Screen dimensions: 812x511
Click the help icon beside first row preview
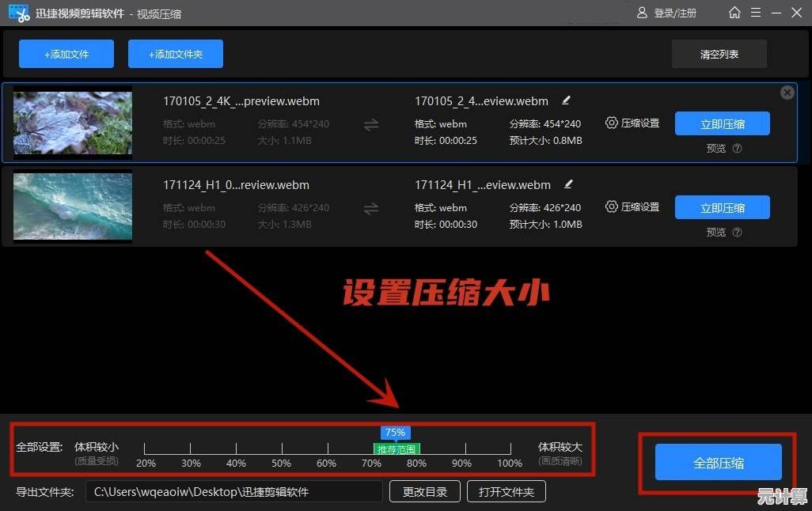coord(737,148)
